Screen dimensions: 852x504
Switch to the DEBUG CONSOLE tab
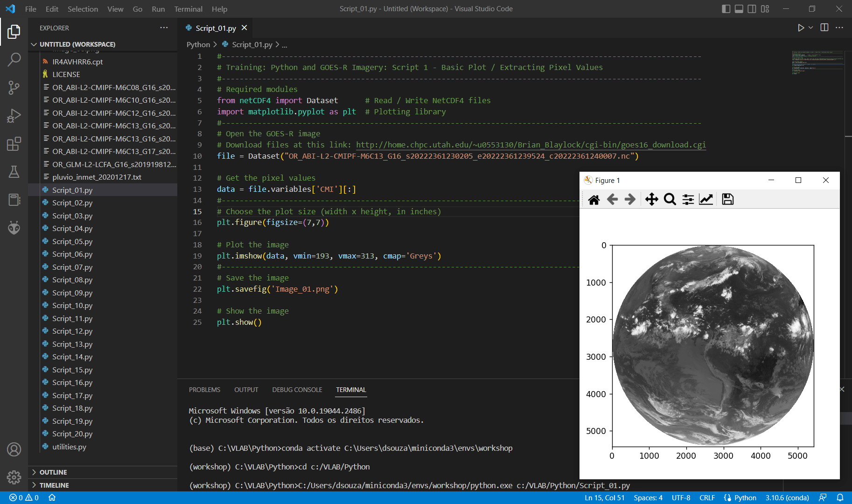tap(297, 390)
